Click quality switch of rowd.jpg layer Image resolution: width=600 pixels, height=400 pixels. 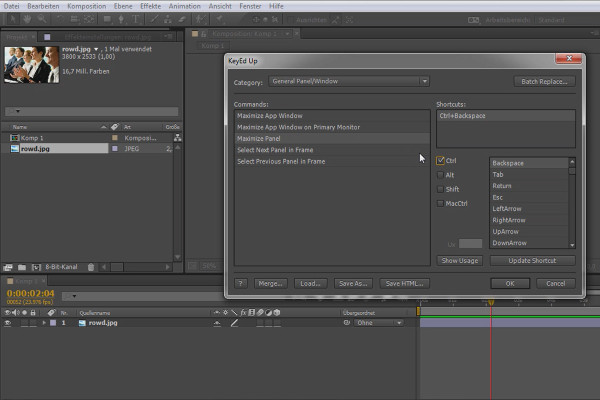[x=235, y=323]
